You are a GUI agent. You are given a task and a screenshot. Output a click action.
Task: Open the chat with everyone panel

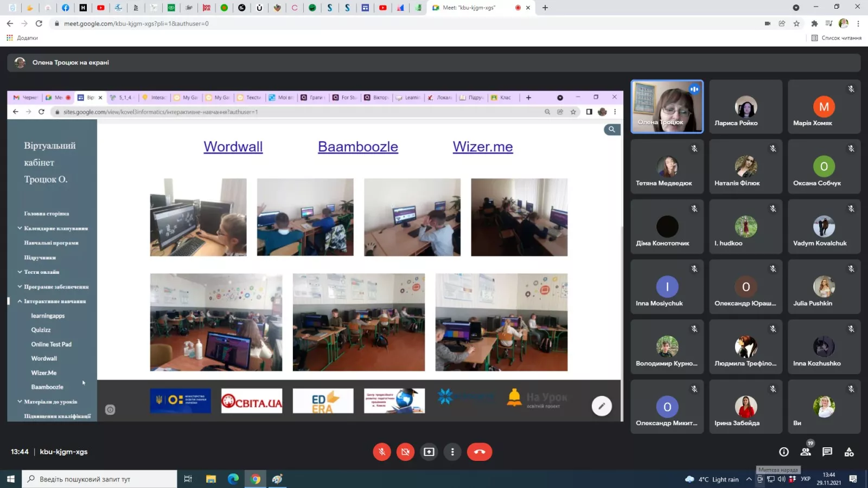pos(827,452)
